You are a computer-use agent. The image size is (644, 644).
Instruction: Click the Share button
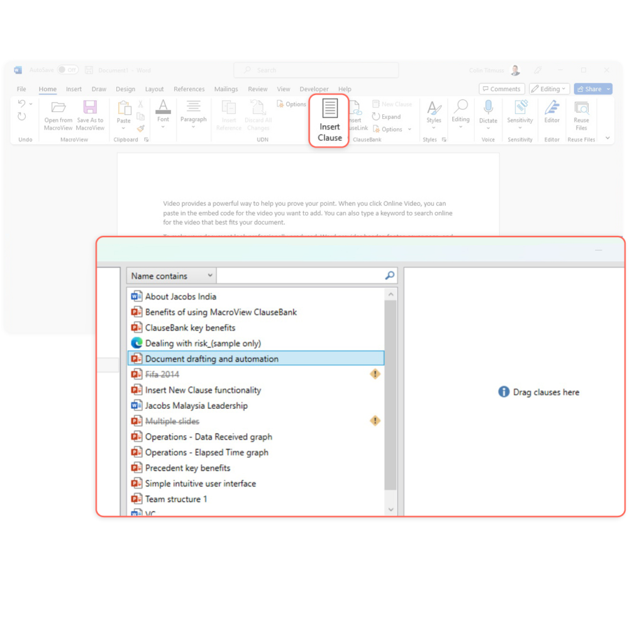point(589,89)
